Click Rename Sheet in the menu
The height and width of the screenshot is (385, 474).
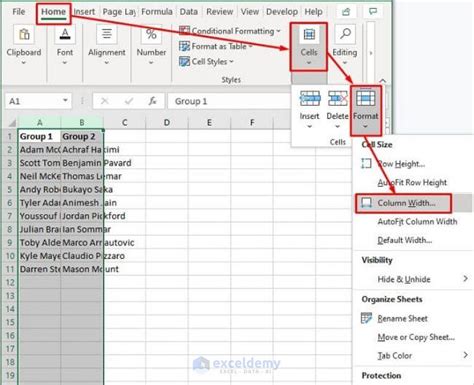402,318
